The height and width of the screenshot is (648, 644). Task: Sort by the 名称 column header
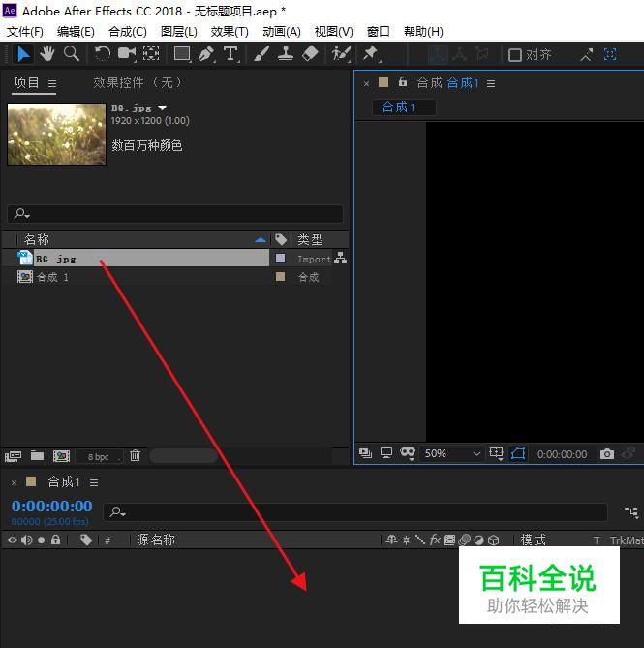click(x=37, y=239)
